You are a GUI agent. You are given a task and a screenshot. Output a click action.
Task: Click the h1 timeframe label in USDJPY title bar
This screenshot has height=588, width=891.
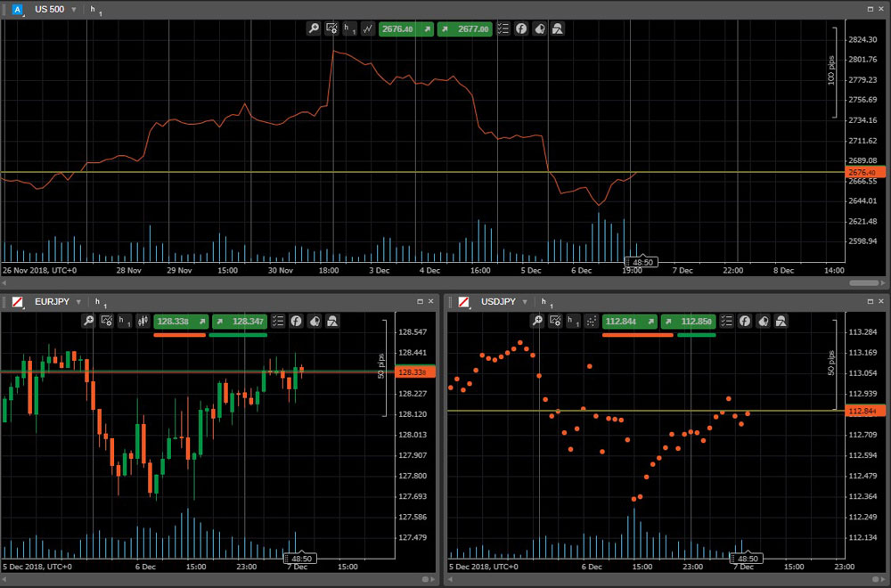point(543,303)
